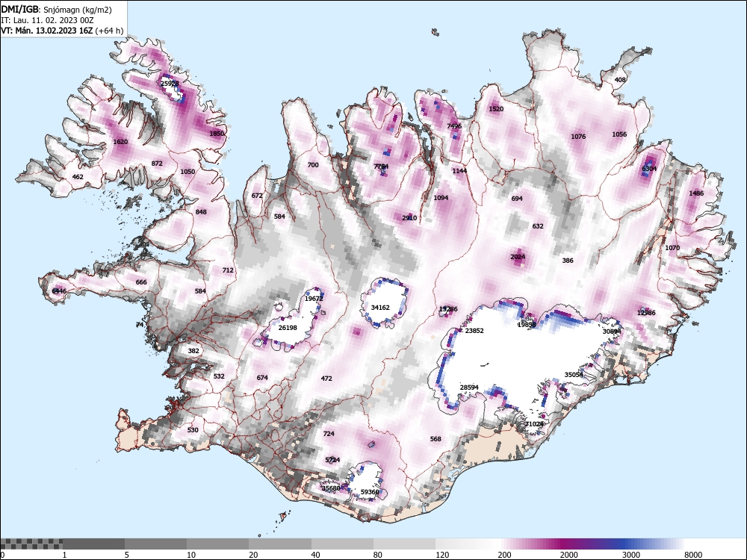Click the 35054 value label
Screen dimensions: 747x560
coord(574,375)
